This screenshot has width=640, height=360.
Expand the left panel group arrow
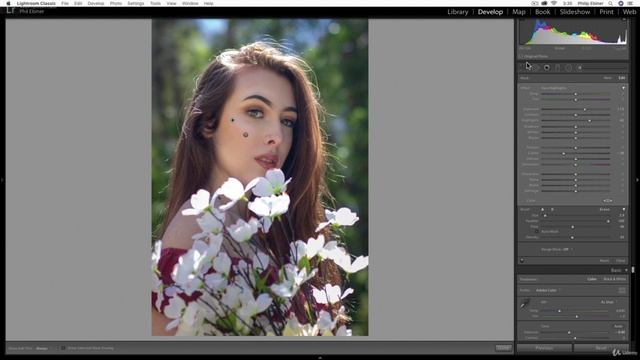tap(2, 180)
